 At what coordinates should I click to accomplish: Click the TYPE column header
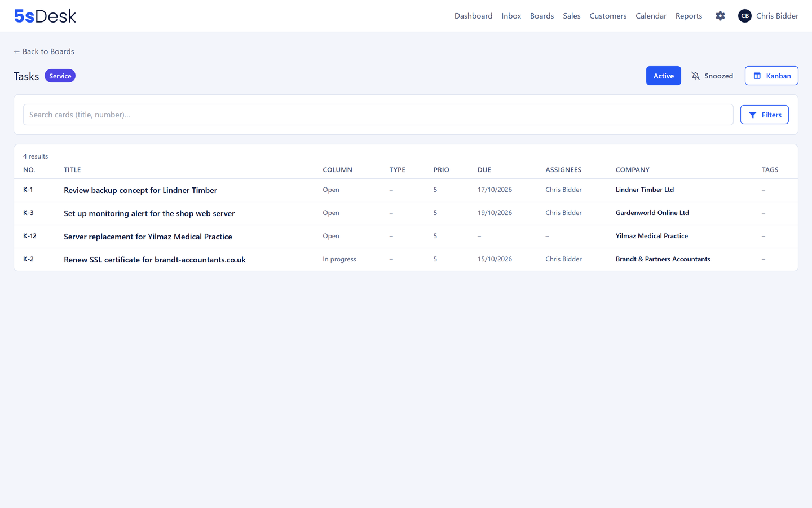coord(398,170)
